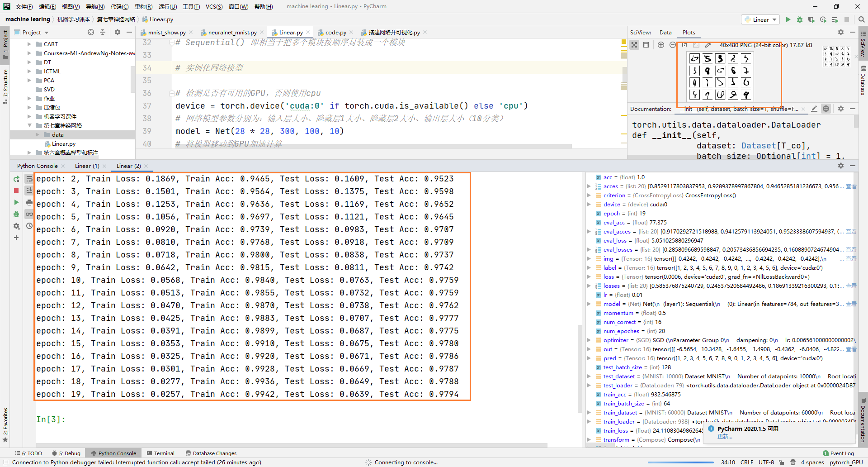Image resolution: width=868 pixels, height=467 pixels.
Task: Open console variables panel settings gear
Action: pyautogui.click(x=841, y=166)
